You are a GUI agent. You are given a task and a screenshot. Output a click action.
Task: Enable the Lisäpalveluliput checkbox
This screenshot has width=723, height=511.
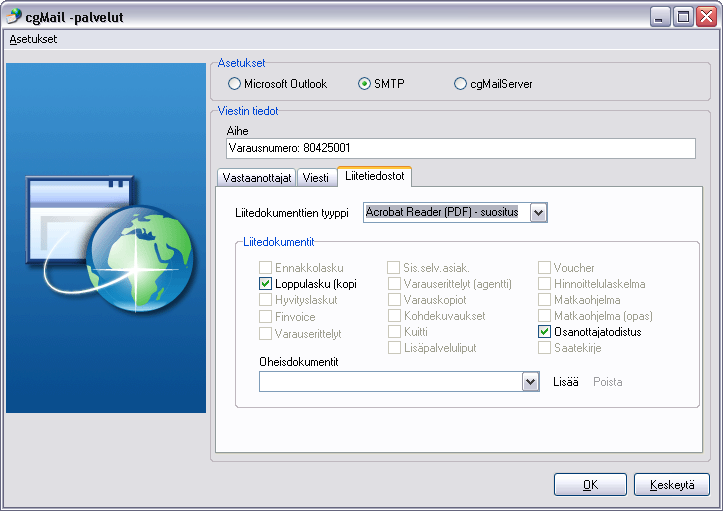(x=394, y=348)
